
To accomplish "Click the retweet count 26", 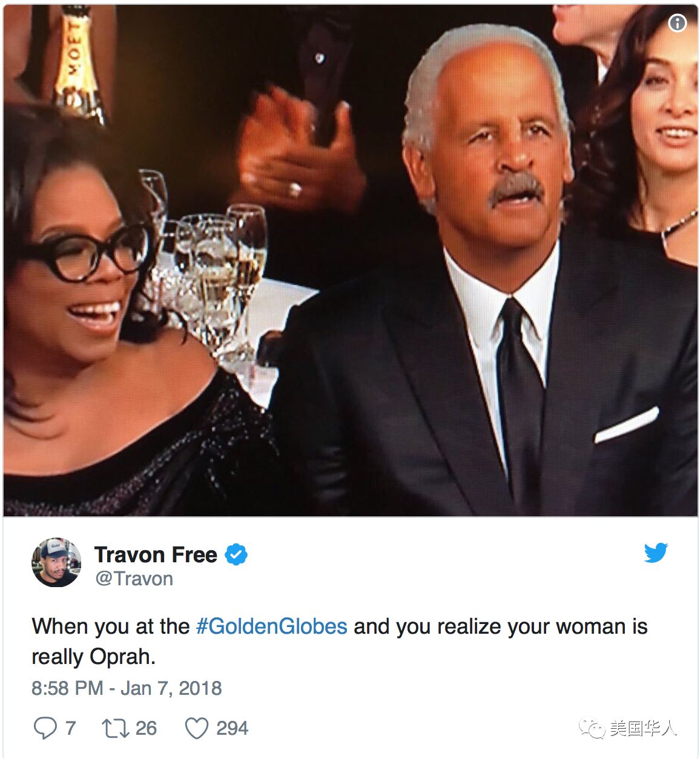I will pyautogui.click(x=146, y=728).
